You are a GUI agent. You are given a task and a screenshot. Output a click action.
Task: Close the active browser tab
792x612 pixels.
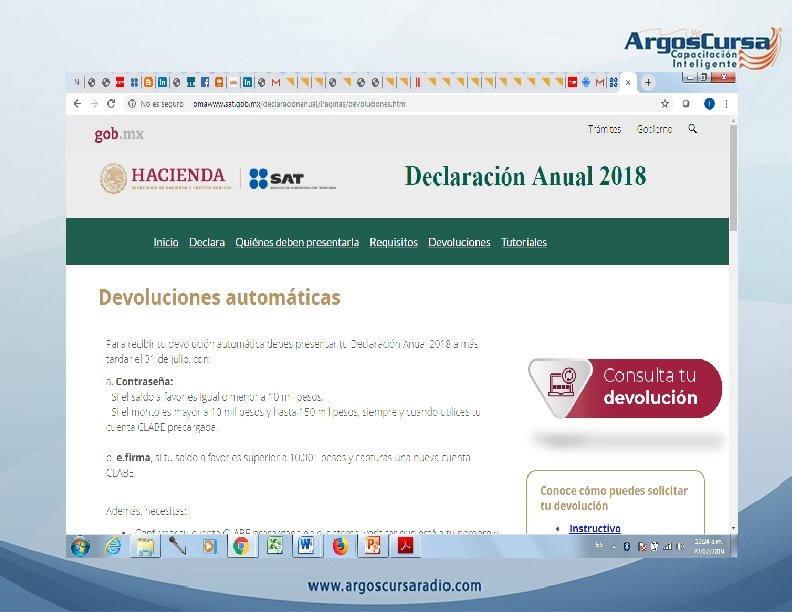point(628,82)
